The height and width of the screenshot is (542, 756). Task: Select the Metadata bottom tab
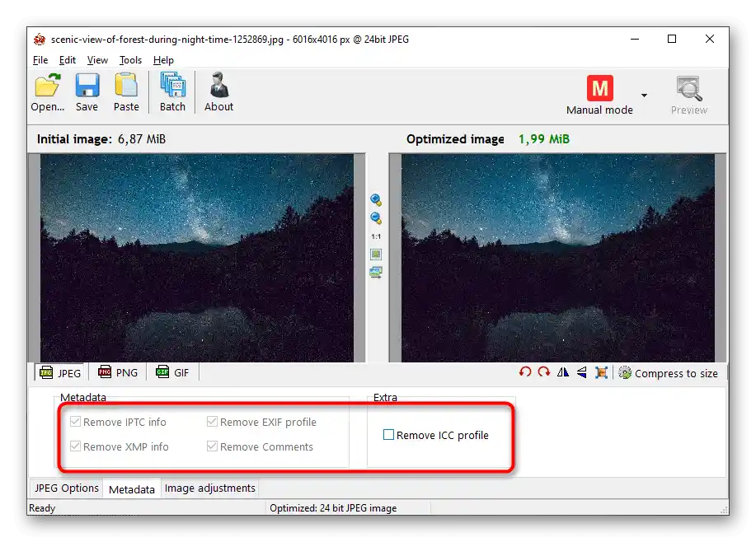tap(132, 489)
